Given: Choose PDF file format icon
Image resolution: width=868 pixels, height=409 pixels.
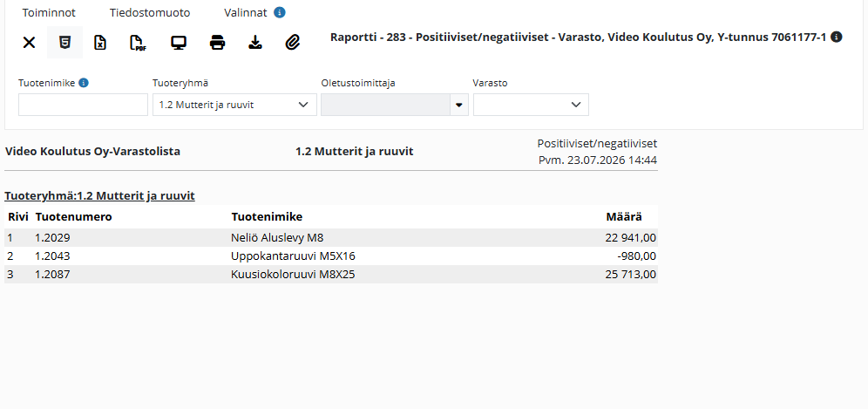Looking at the screenshot, I should (x=138, y=43).
